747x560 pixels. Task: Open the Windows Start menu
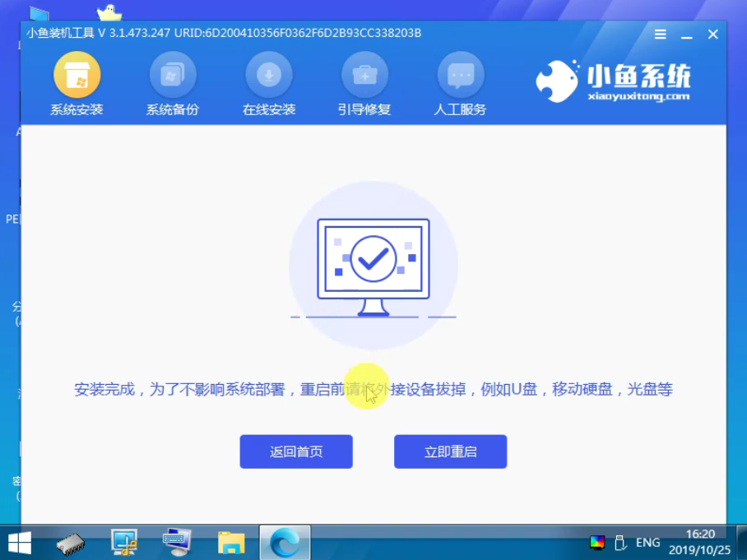click(18, 543)
